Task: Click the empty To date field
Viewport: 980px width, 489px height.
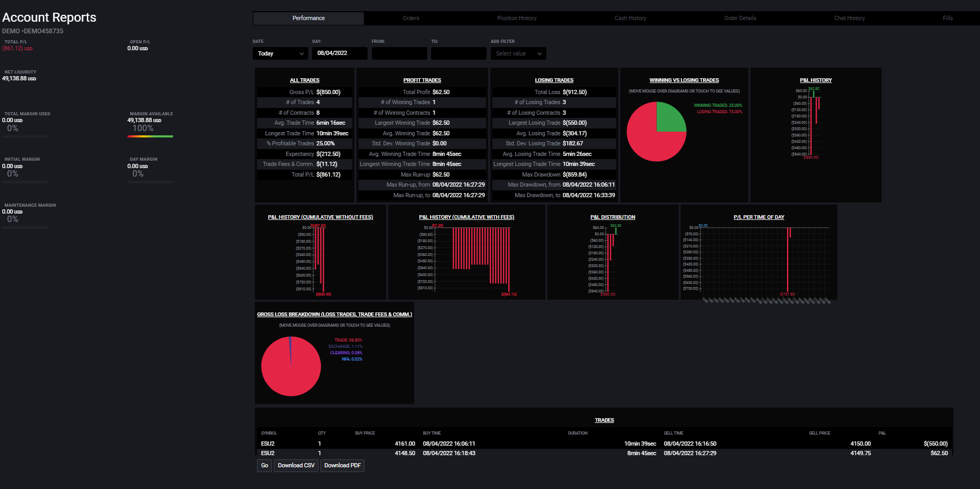Action: pos(459,53)
